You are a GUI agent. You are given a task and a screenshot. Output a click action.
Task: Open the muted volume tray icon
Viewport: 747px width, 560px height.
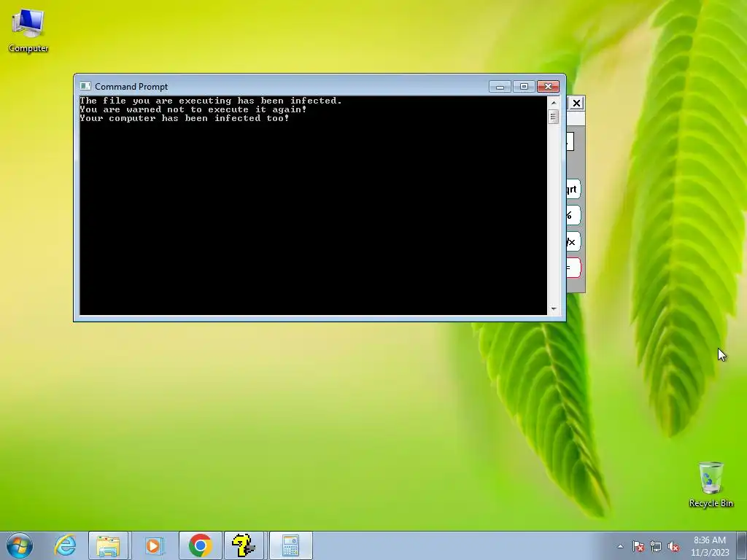673,547
